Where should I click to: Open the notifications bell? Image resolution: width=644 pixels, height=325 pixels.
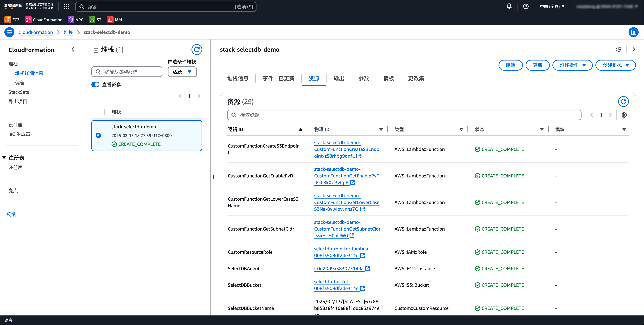[509, 7]
